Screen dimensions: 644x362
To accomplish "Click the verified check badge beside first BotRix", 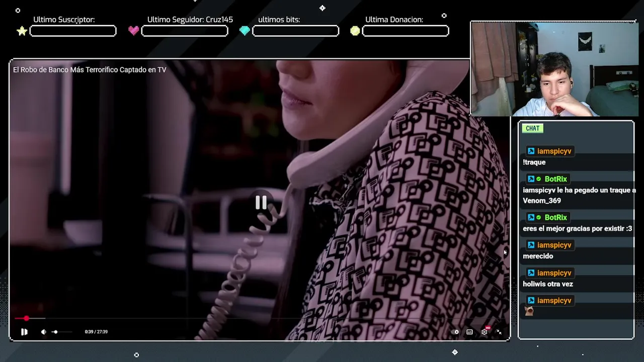I will pos(539,179).
